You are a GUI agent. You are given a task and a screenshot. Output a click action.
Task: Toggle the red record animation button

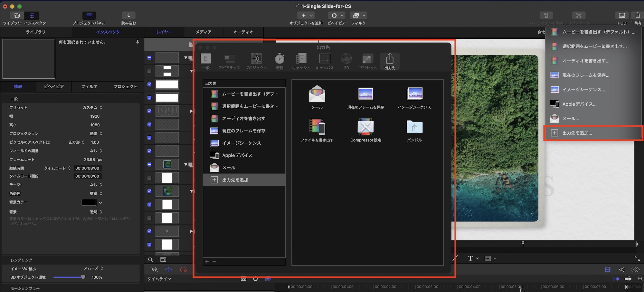point(183,269)
